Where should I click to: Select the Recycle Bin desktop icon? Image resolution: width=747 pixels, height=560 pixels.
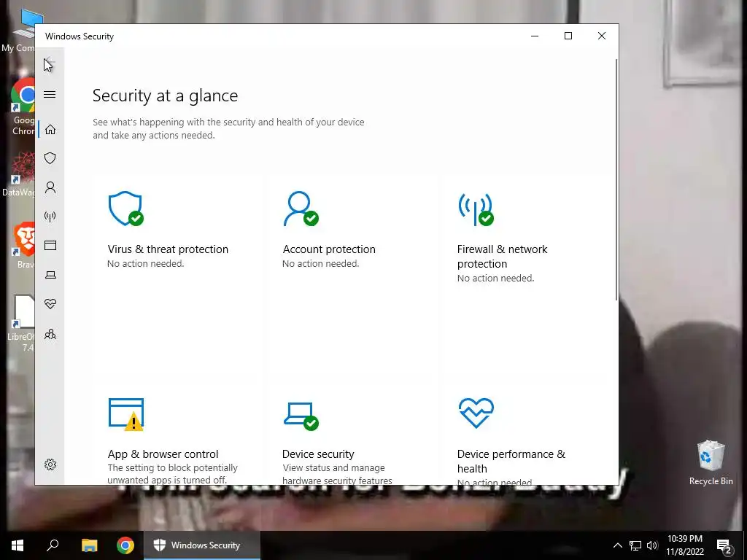(x=711, y=462)
